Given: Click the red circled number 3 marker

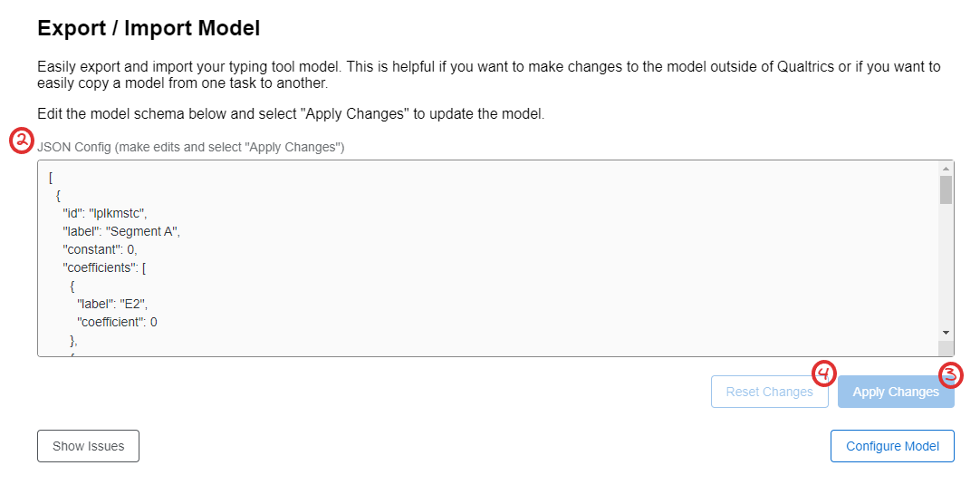Looking at the screenshot, I should tap(950, 375).
